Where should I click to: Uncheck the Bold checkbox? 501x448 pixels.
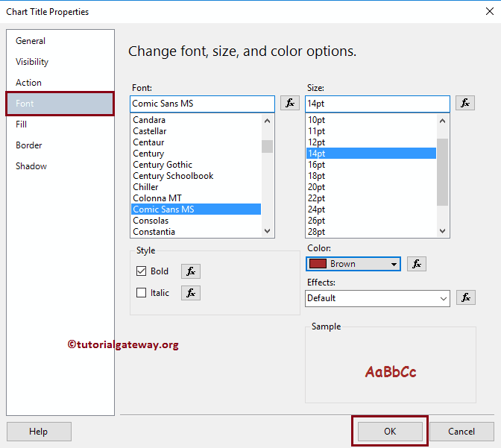(x=141, y=271)
